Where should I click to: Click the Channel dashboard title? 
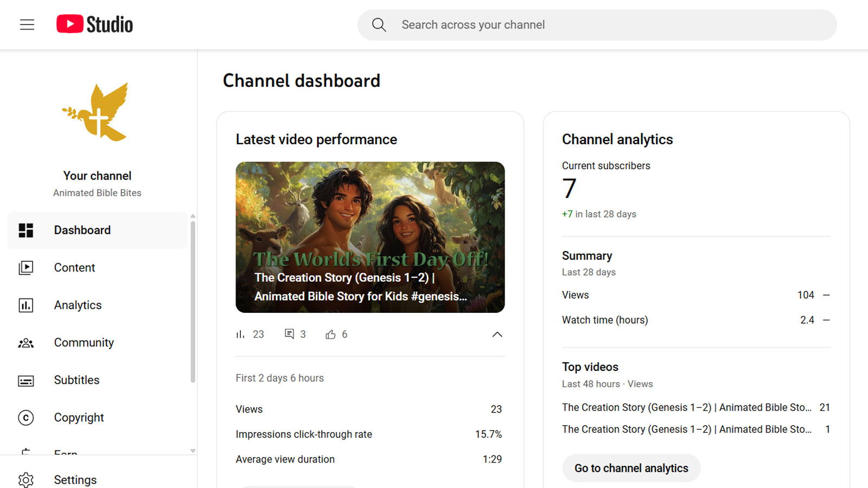pyautogui.click(x=302, y=81)
